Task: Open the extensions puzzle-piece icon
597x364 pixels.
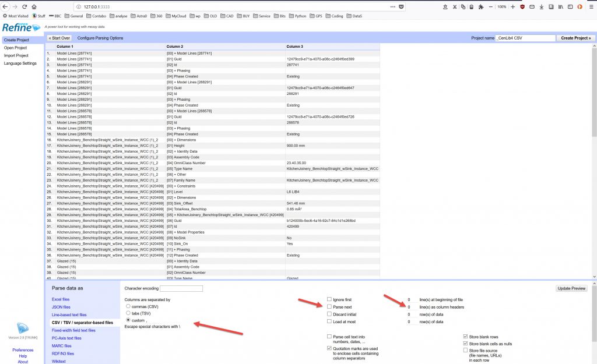Action: click(479, 6)
